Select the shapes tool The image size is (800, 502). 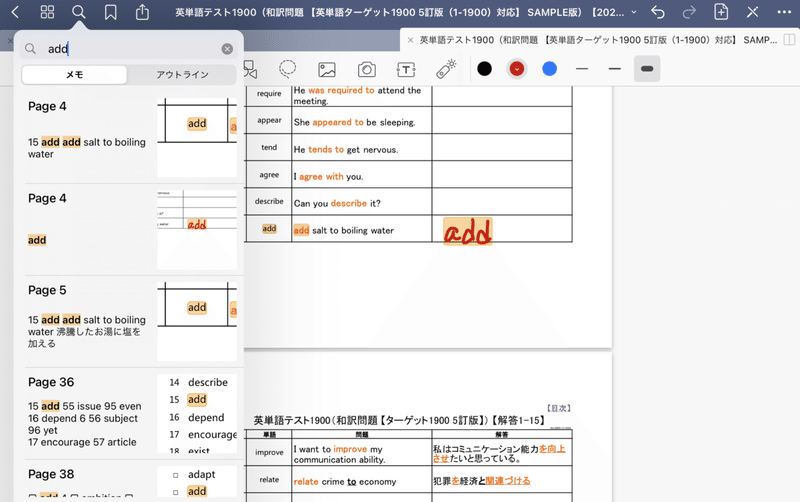[250, 69]
